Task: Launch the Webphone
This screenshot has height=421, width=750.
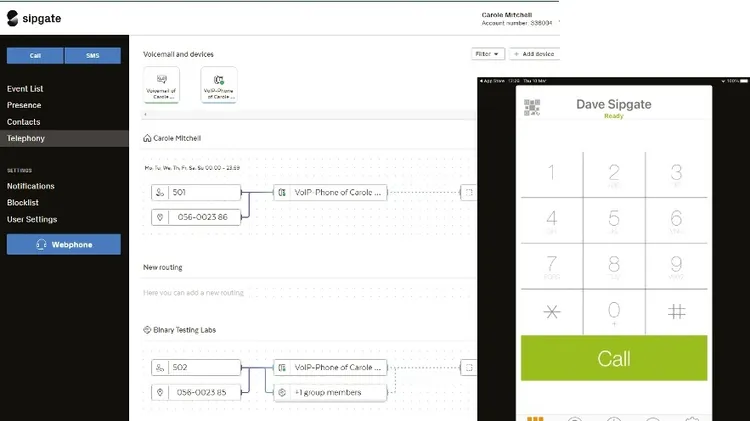Action: coord(64,244)
